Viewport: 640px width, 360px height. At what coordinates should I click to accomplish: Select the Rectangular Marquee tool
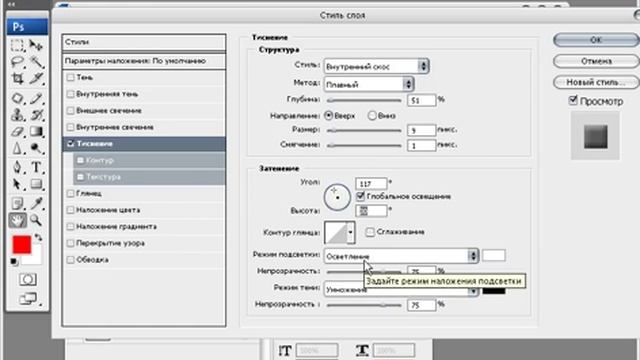[17, 45]
